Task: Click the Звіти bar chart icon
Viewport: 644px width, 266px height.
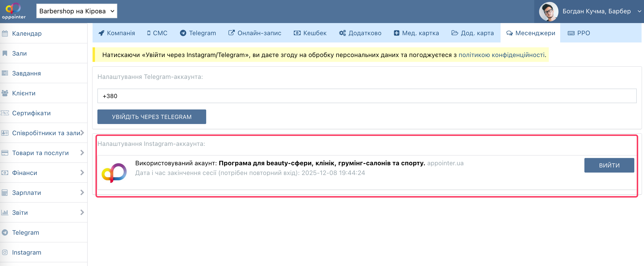Action: (5, 212)
